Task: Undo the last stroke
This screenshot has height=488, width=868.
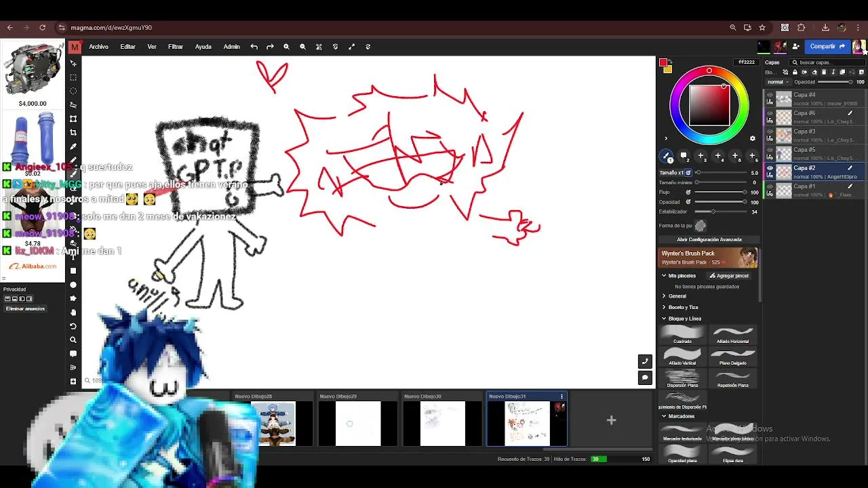Action: click(254, 47)
